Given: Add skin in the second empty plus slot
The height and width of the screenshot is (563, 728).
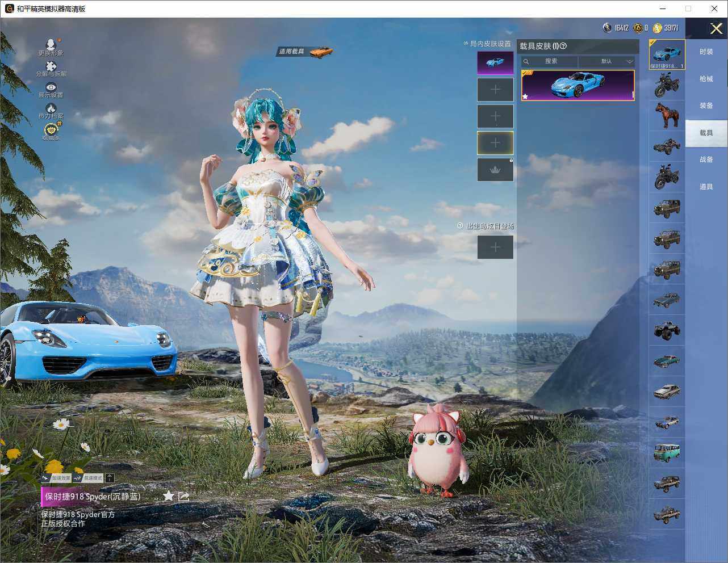Looking at the screenshot, I should click(495, 116).
